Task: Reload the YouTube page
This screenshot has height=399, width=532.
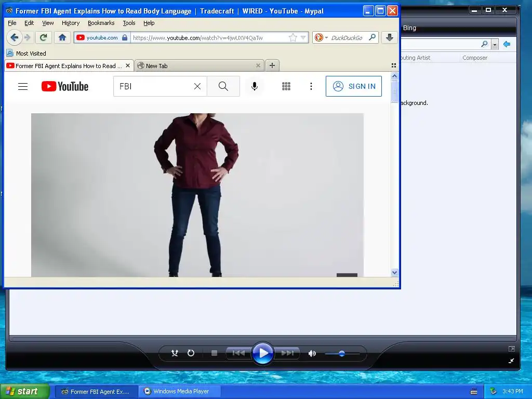Action: (43, 37)
